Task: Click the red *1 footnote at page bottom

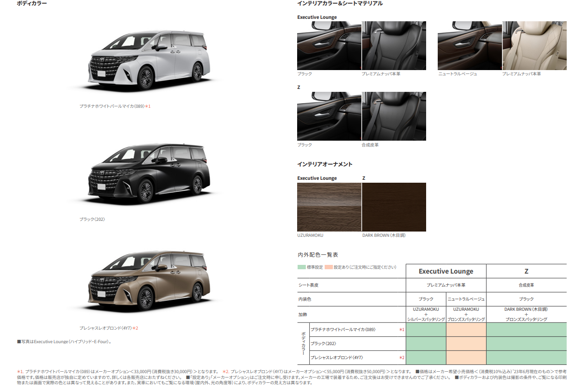Action: tap(117, 372)
